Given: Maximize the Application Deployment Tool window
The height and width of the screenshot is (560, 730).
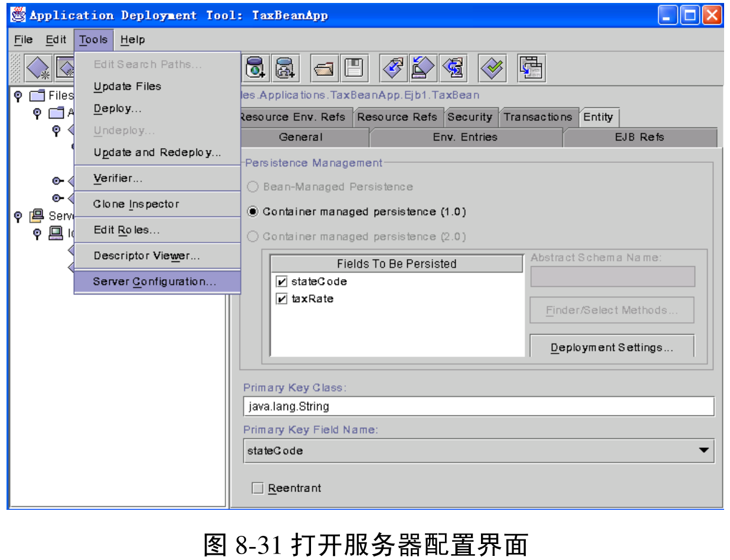Looking at the screenshot, I should pyautogui.click(x=689, y=15).
